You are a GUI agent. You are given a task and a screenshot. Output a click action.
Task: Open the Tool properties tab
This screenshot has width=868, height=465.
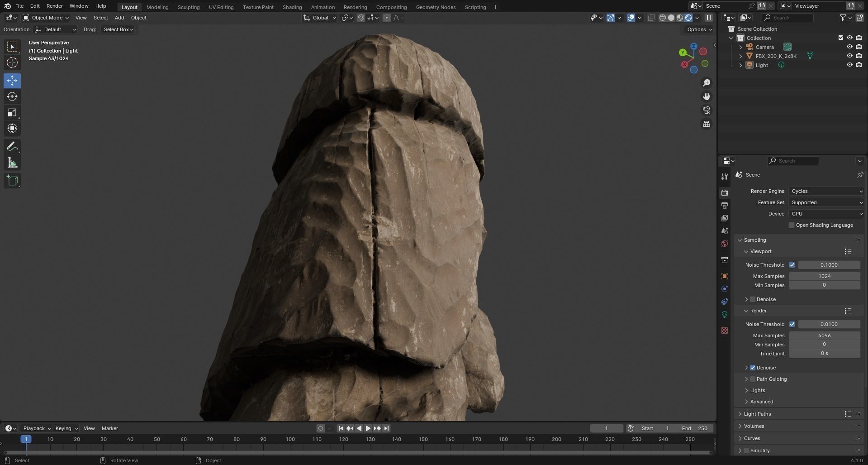point(725,176)
